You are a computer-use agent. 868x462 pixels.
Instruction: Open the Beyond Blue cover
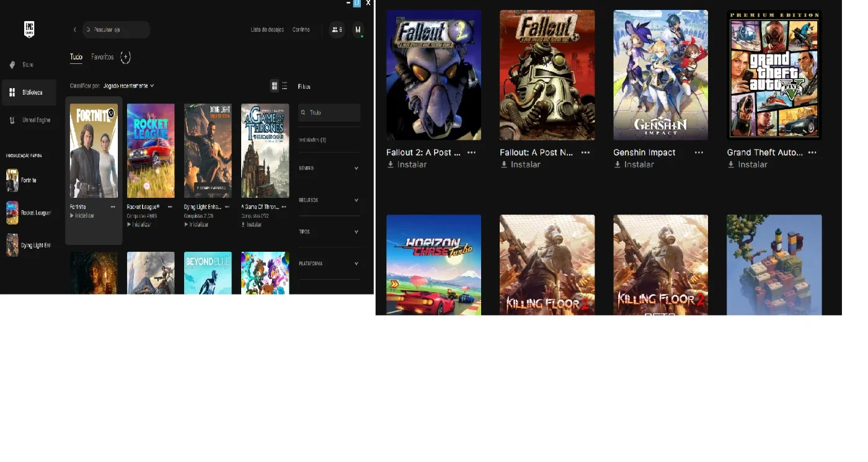tap(208, 273)
